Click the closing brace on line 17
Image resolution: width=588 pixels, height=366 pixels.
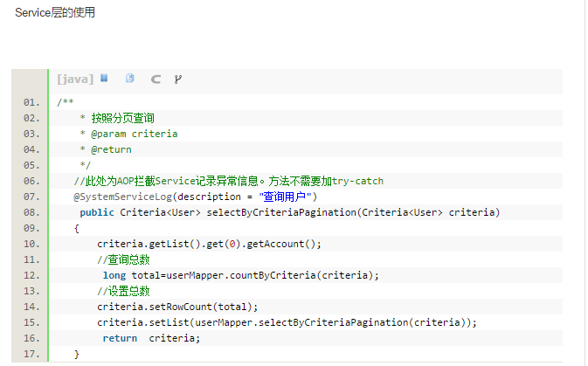click(77, 355)
